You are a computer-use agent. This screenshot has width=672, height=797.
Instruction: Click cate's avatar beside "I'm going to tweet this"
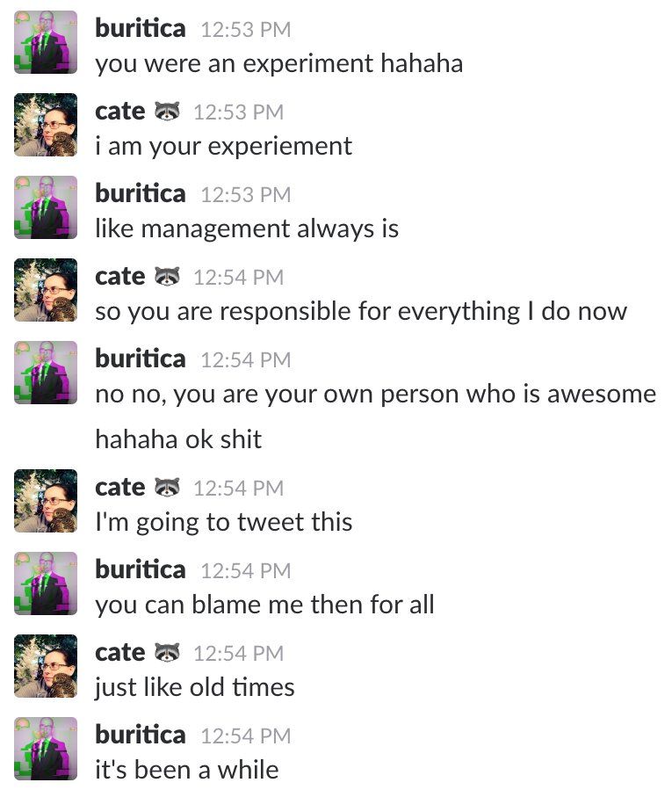tap(46, 501)
